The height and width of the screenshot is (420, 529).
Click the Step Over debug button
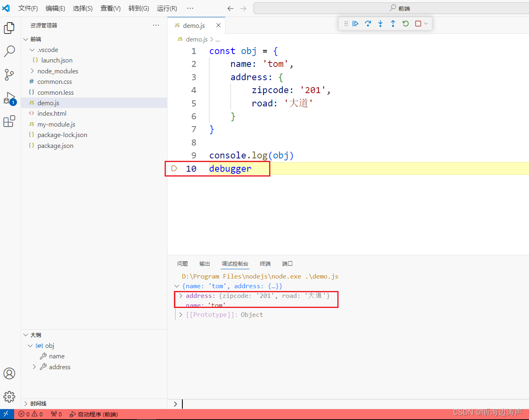(368, 24)
